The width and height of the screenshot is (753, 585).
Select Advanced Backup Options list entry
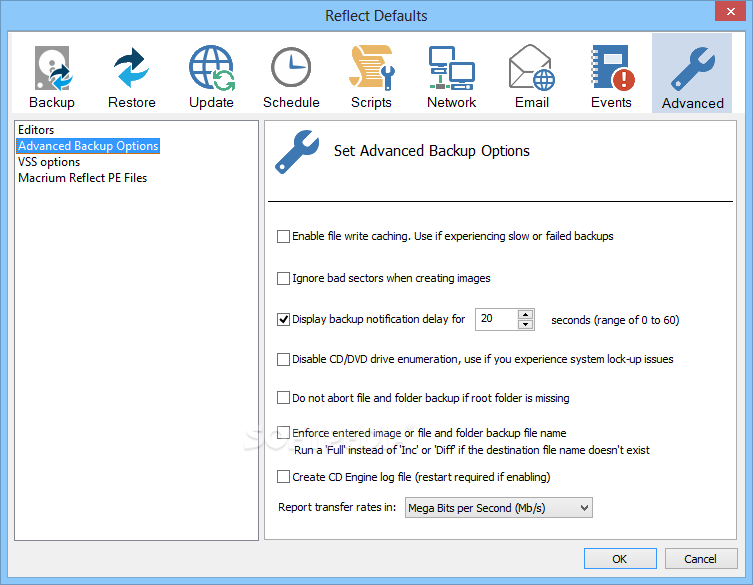[88, 146]
